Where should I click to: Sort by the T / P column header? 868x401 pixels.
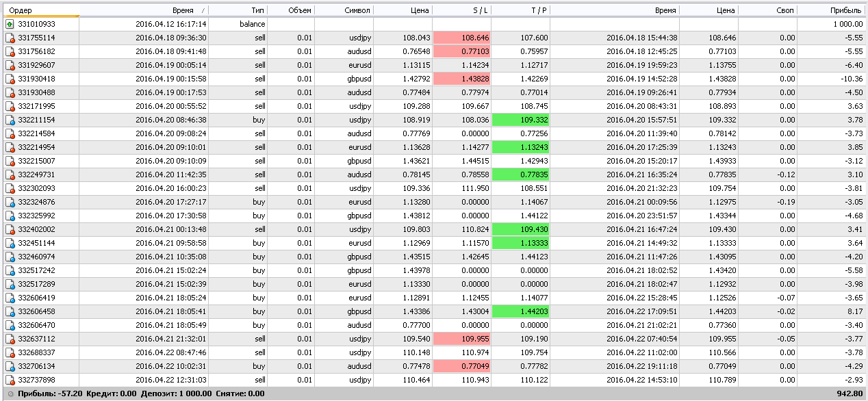(x=520, y=10)
